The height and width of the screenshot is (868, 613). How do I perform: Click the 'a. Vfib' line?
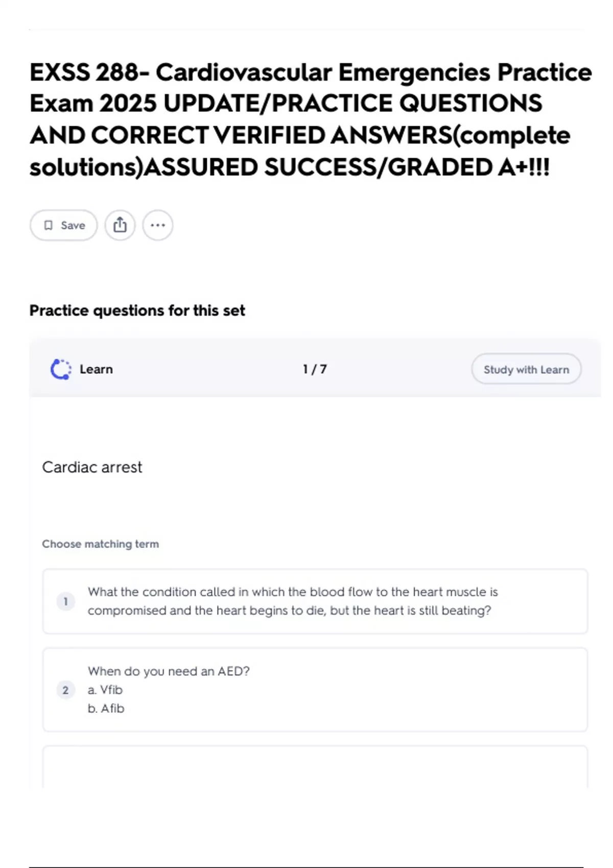tap(105, 690)
